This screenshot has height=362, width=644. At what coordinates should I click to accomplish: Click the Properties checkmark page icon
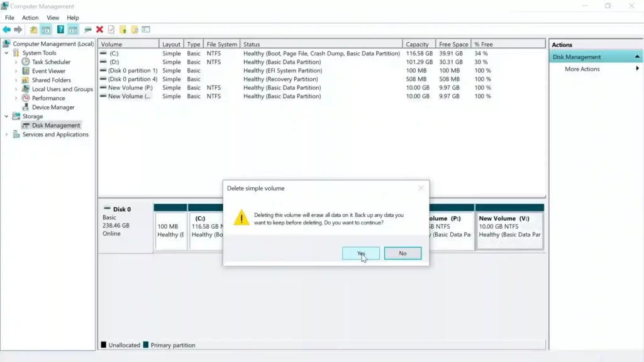tap(111, 30)
